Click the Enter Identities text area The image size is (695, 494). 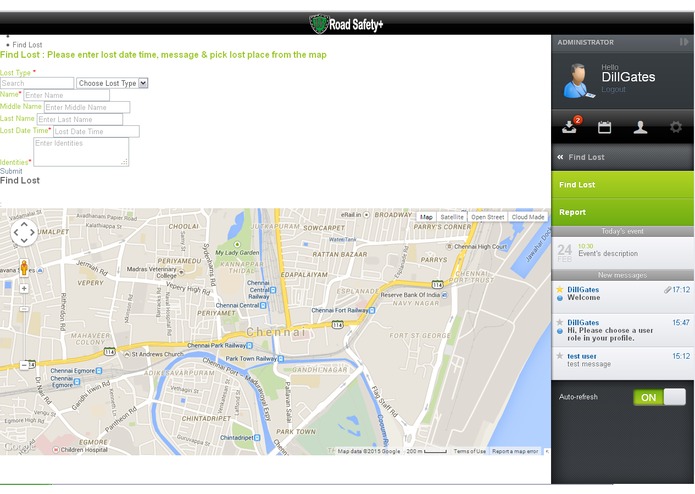[x=81, y=152]
